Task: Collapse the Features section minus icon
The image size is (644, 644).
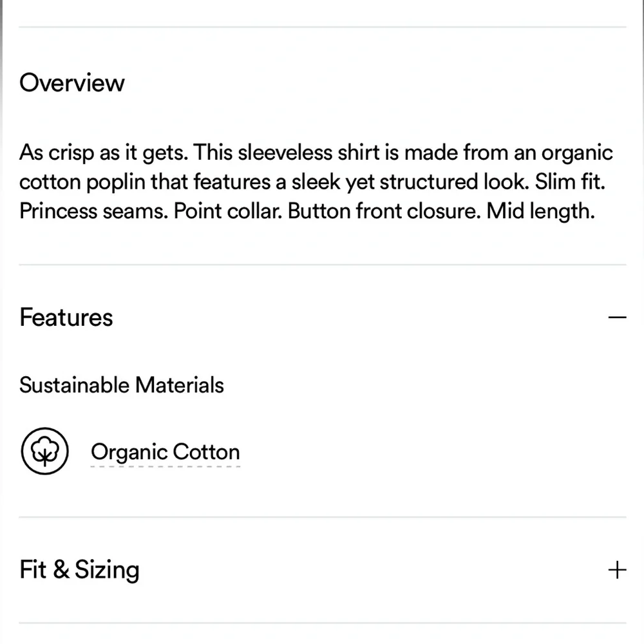Action: (x=617, y=317)
